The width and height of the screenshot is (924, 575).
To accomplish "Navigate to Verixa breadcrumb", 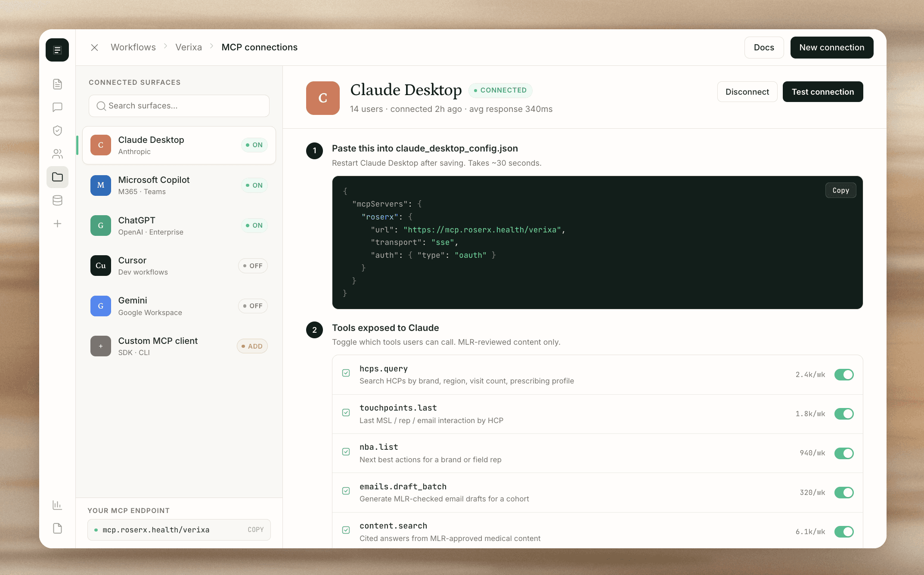I will coord(188,47).
